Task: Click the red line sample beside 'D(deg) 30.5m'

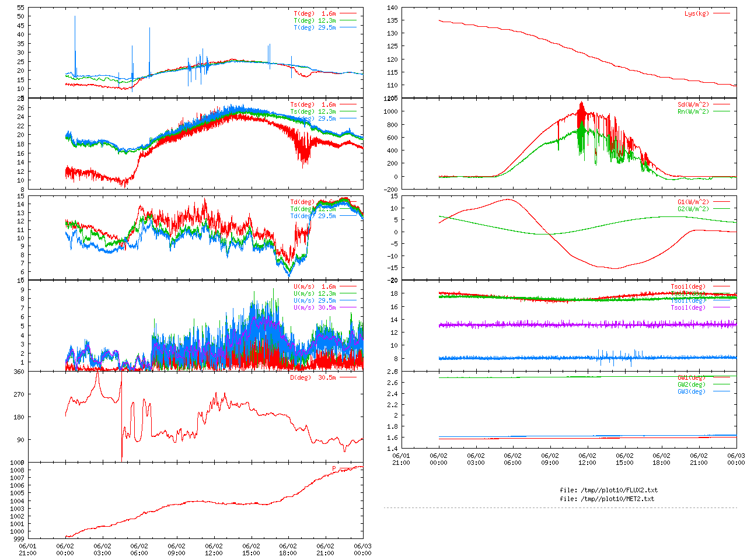Action: (x=348, y=377)
